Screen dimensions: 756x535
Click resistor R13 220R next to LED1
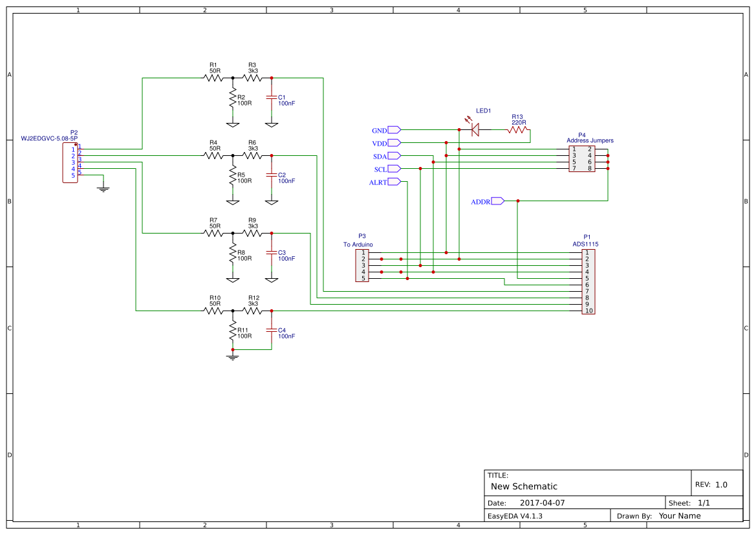(517, 129)
